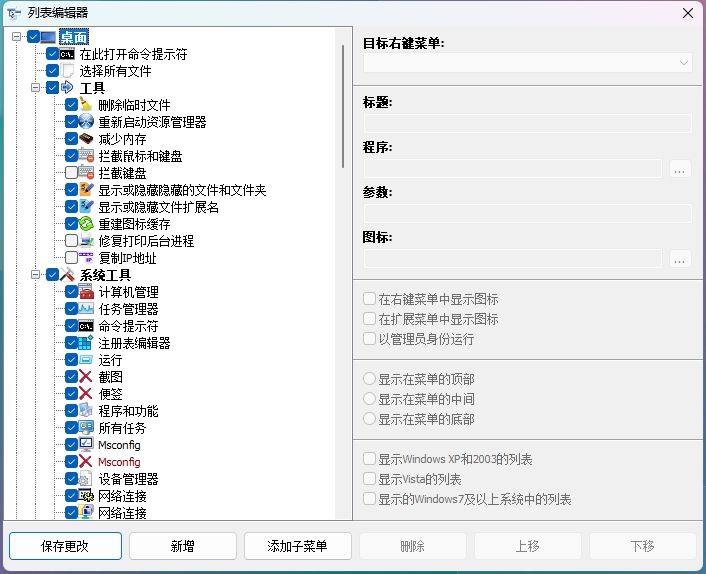Screen dimensions: 706x574
Task: Click the desktop monitor icon beside 桌面
Action: pos(48,37)
